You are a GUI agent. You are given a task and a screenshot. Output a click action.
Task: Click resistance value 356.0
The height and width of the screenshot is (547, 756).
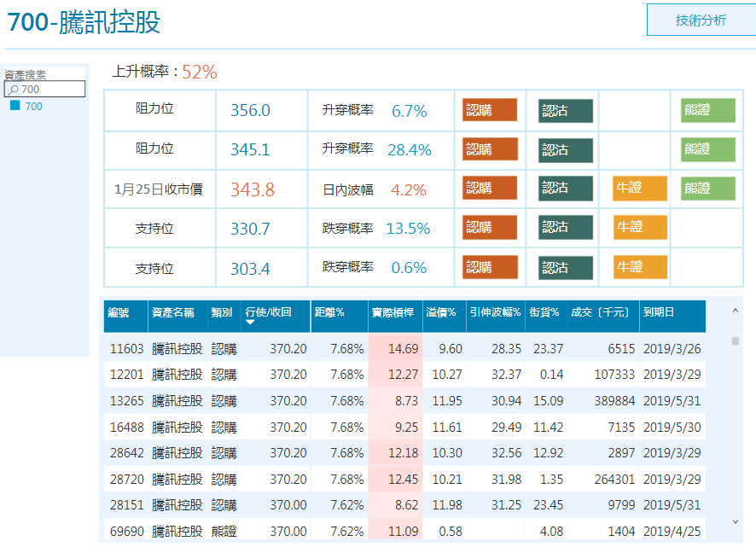coord(250,110)
